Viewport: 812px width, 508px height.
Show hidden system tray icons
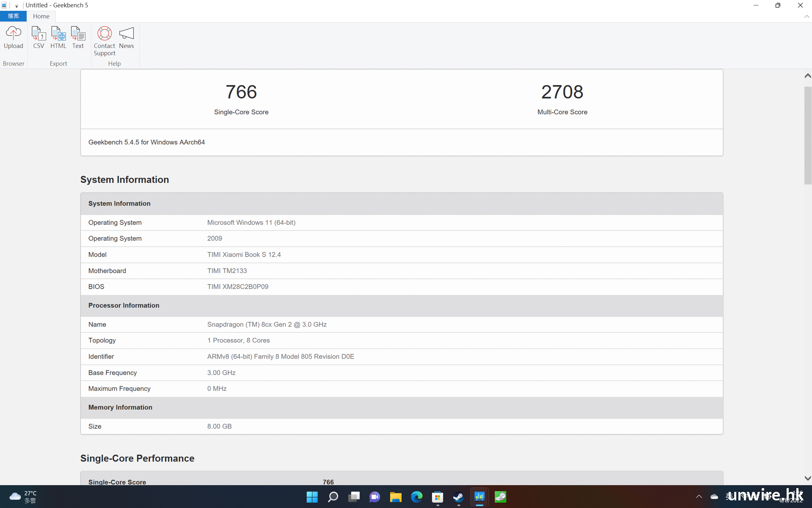699,497
